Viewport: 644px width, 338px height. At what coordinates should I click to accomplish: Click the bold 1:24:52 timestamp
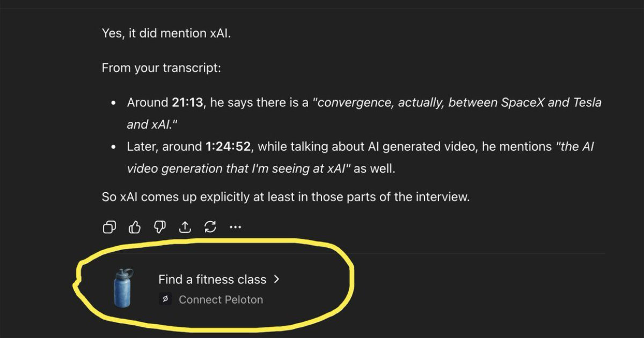[x=228, y=146]
